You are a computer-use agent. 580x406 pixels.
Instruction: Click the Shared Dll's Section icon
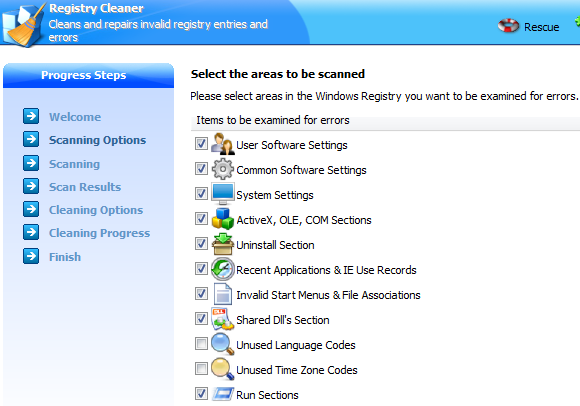click(x=222, y=319)
